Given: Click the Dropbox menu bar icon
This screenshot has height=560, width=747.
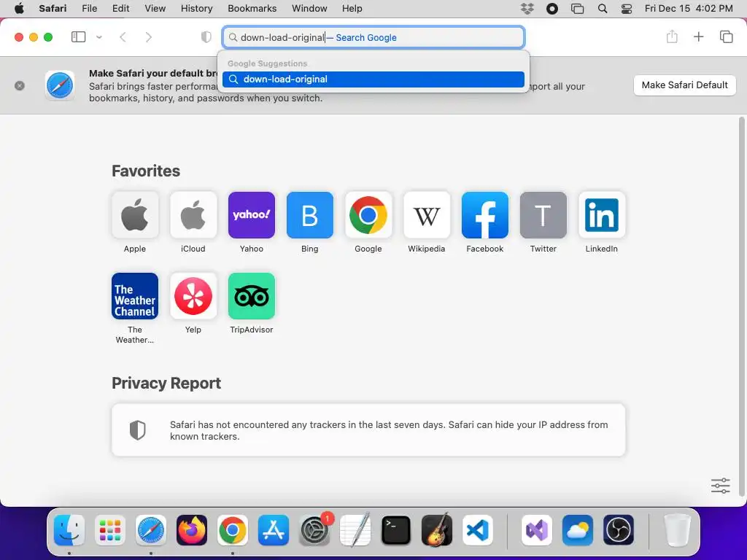Looking at the screenshot, I should click(527, 9).
